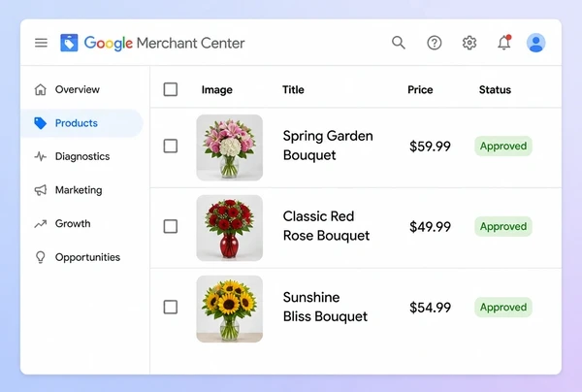The width and height of the screenshot is (582, 392).
Task: Click the Marketing megaphone icon
Action: click(x=41, y=190)
